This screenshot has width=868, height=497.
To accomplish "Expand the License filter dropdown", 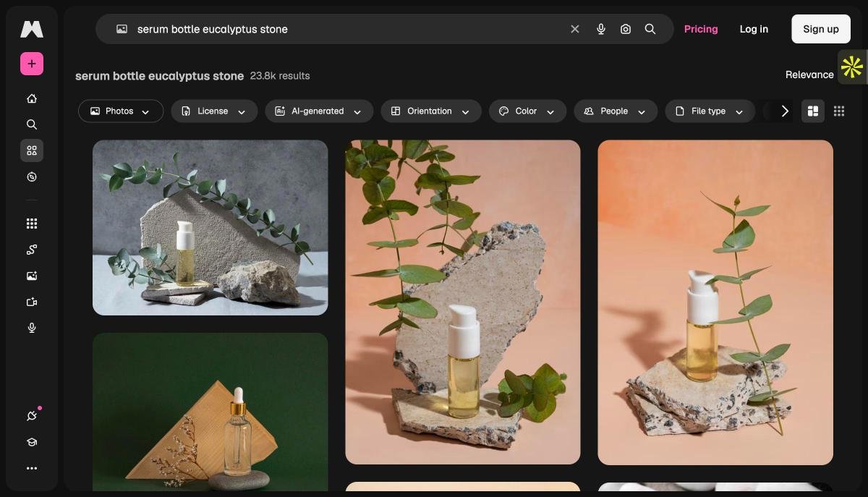I will [214, 111].
